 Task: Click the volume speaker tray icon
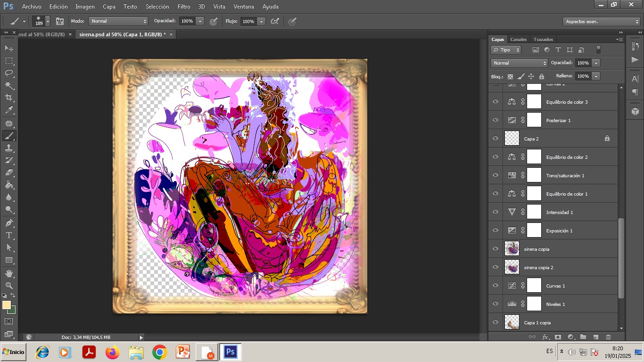coord(572,352)
